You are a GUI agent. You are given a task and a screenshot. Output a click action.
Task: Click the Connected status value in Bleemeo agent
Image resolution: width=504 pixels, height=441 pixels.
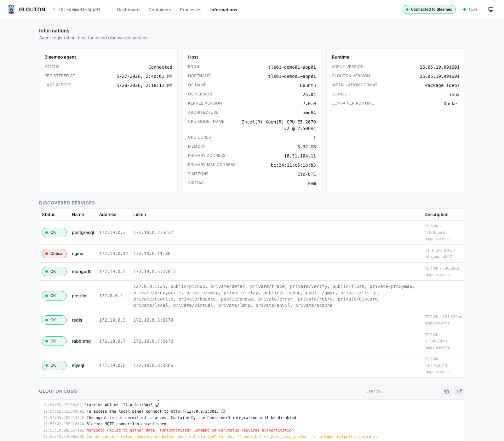[x=160, y=67]
